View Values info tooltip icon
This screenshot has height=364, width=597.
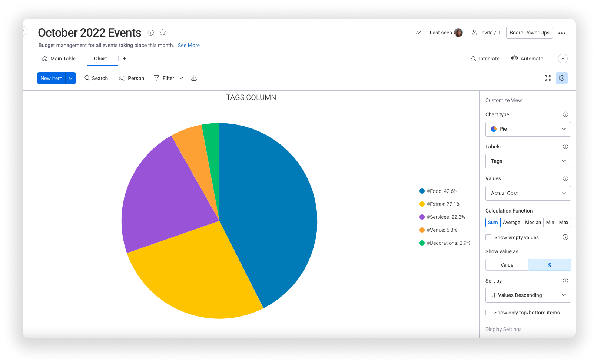pos(566,178)
